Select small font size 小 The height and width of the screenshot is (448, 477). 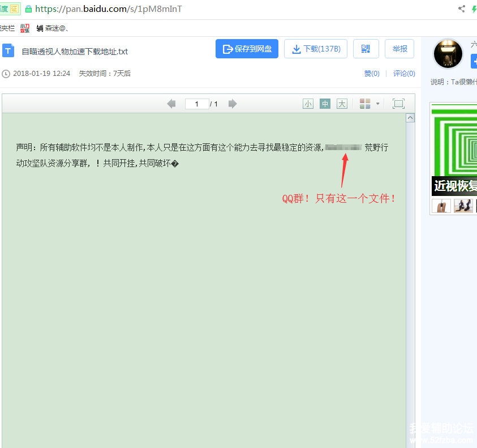pyautogui.click(x=308, y=104)
